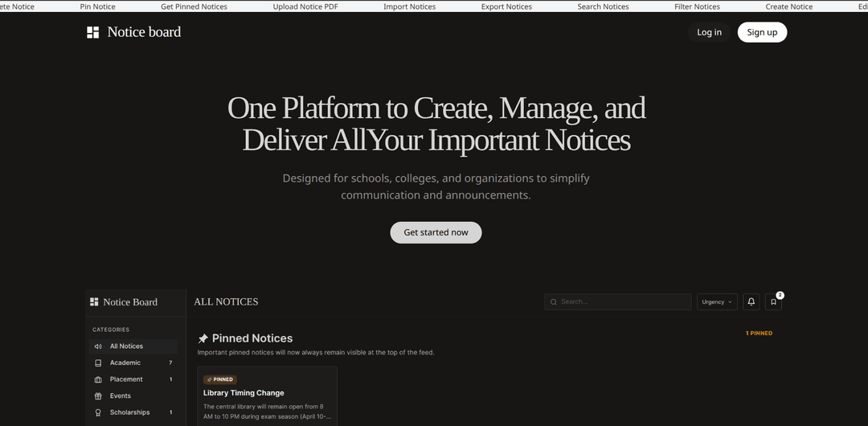This screenshot has height=426, width=868.
Task: Open notifications with the bell icon
Action: pyautogui.click(x=751, y=302)
